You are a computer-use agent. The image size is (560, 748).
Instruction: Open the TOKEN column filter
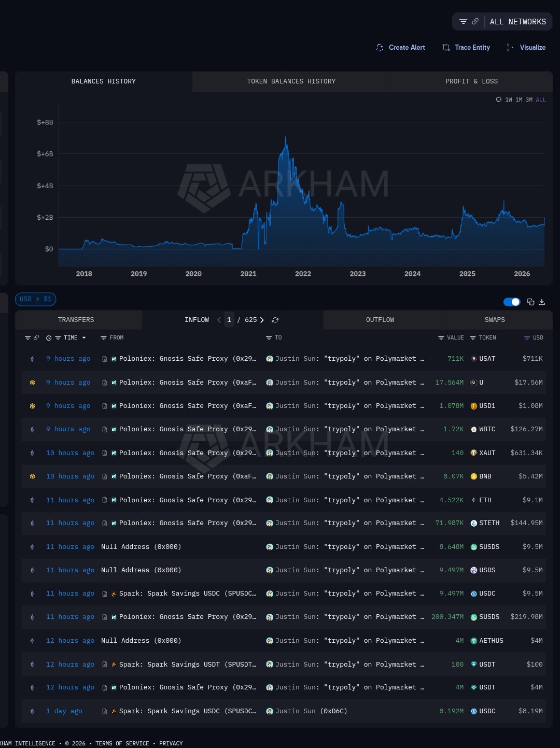[473, 338]
